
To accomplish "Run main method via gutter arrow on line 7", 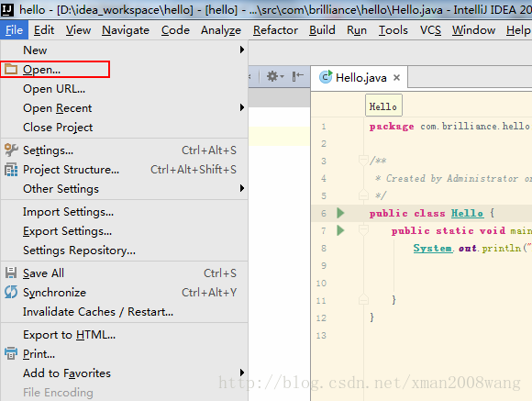I will point(340,231).
